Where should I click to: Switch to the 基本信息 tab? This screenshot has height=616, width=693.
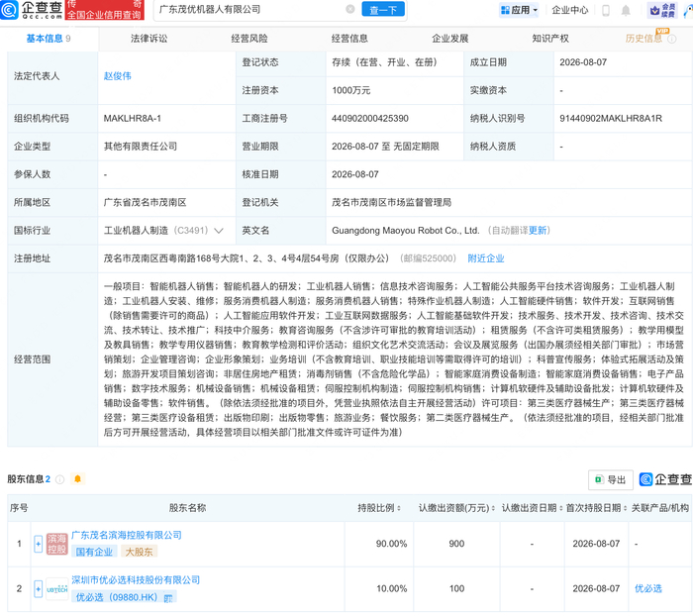pos(49,39)
